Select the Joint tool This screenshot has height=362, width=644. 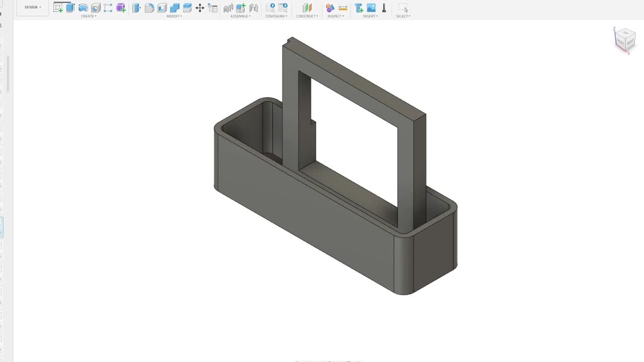click(254, 8)
